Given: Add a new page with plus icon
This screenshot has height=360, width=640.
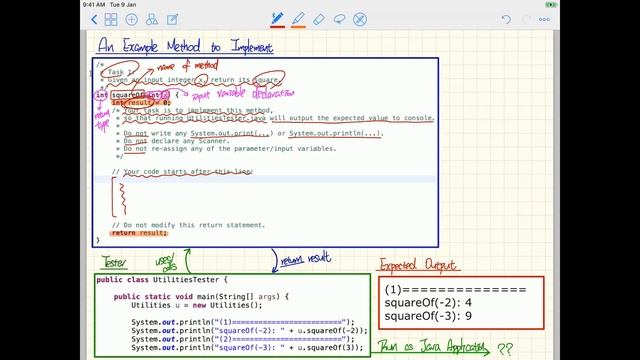Looking at the screenshot, I should 131,19.
